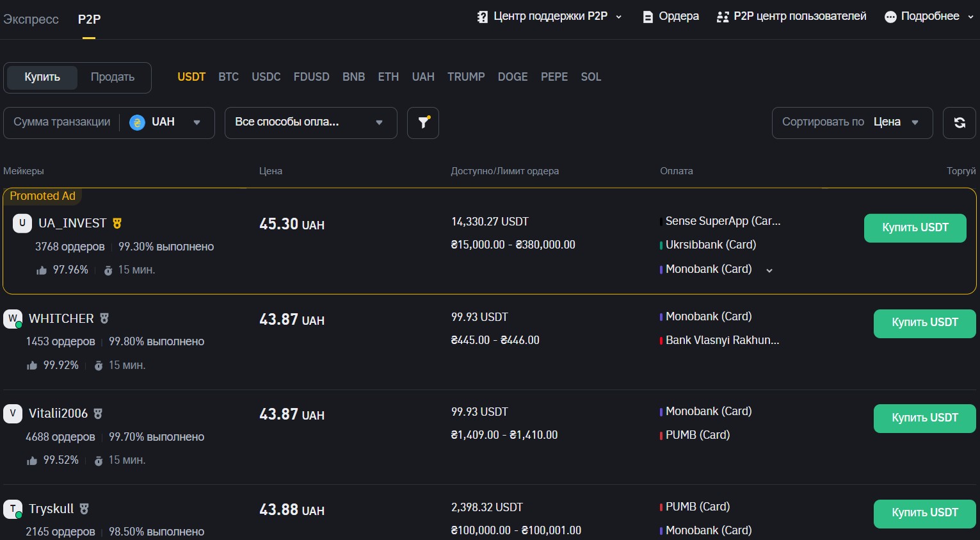980x540 pixels.
Task: Click timer icon in UA_INVEST row
Action: (108, 270)
